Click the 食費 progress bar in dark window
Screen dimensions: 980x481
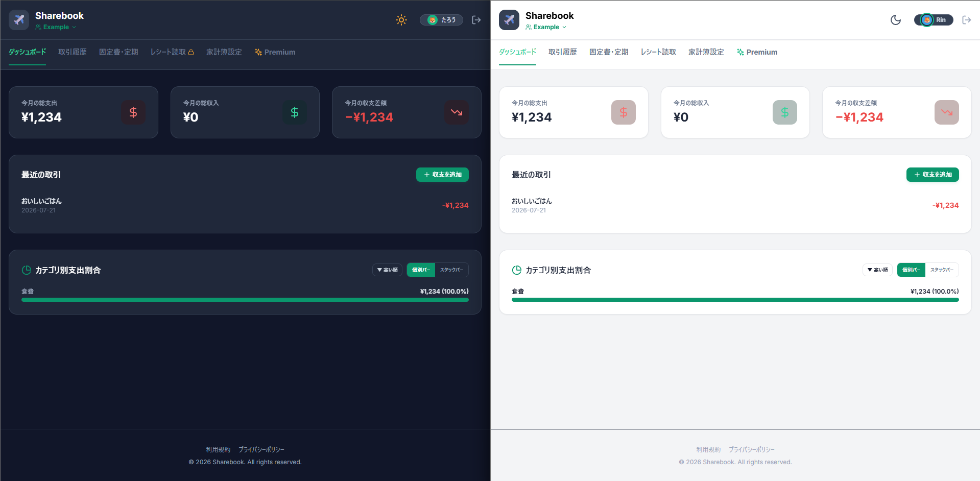245,300
